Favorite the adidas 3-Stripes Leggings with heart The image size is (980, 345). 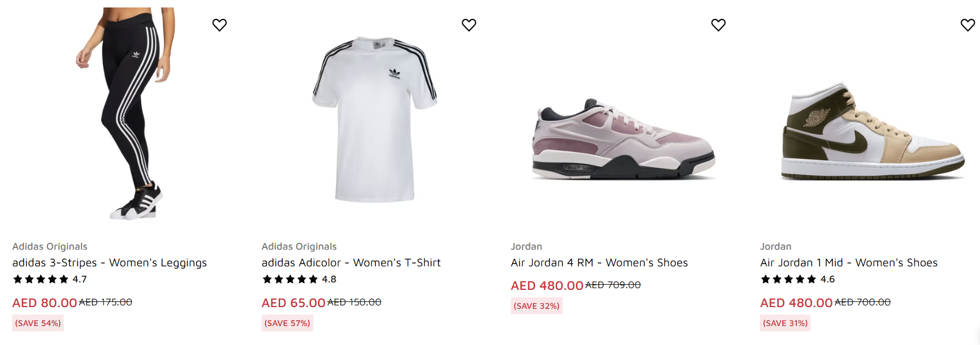click(220, 25)
